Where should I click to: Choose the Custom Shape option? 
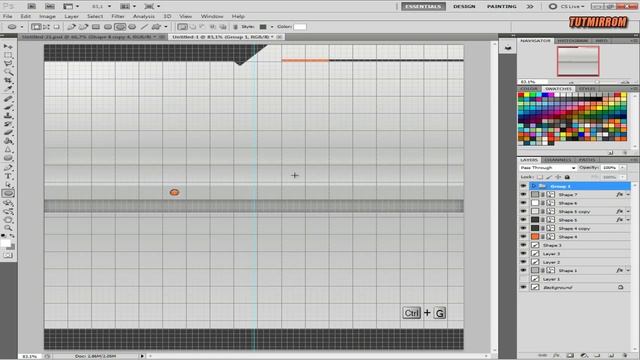[x=156, y=27]
